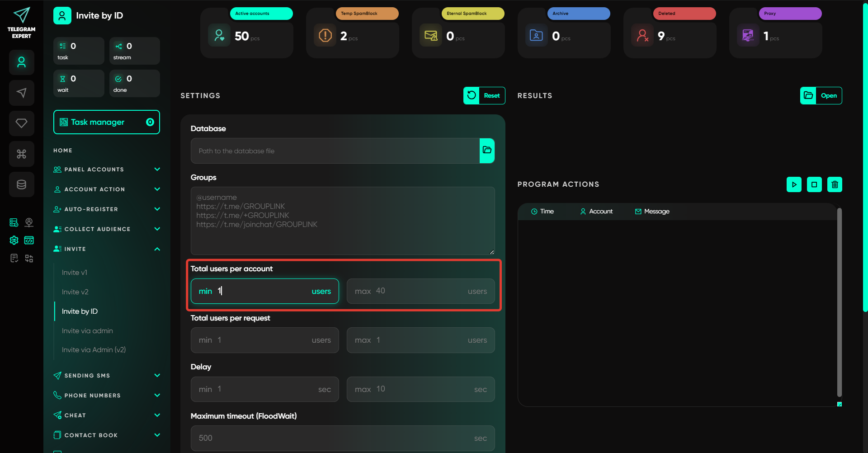Open the Invite v2 menu item
868x453 pixels.
pyautogui.click(x=75, y=292)
